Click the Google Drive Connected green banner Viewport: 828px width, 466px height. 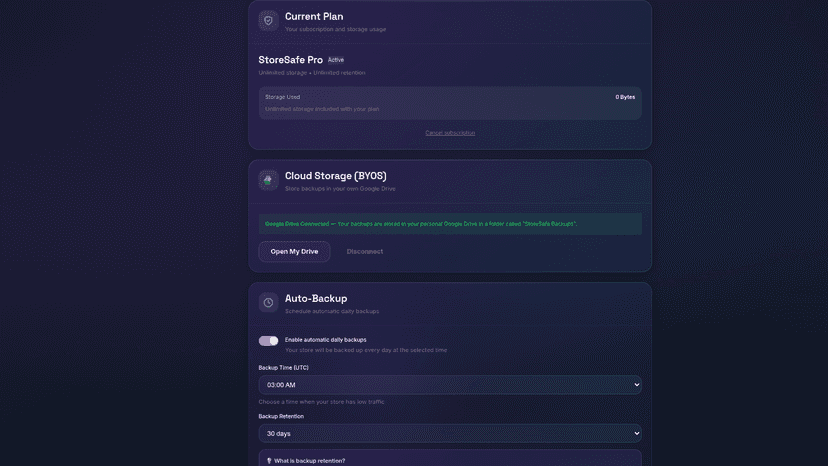click(450, 224)
